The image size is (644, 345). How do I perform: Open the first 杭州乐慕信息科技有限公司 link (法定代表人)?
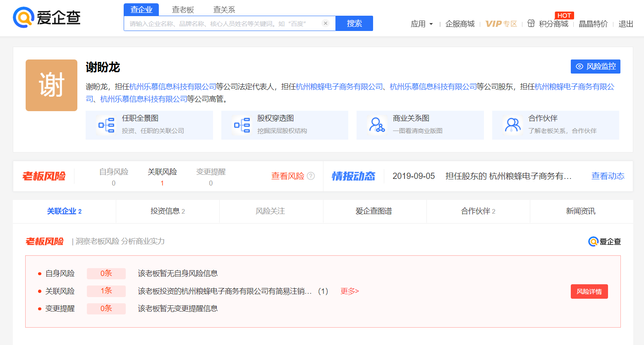[x=173, y=87]
